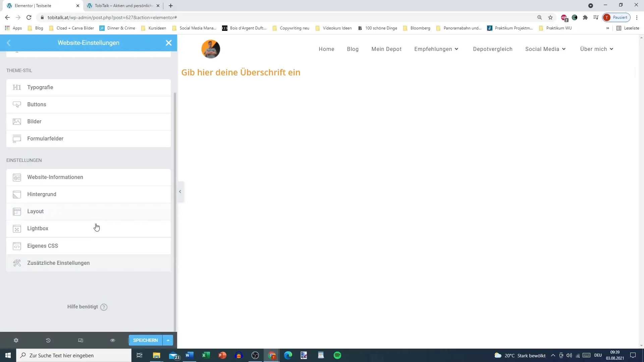
Task: Click the Website-Informationen ID card icon
Action: (x=17, y=177)
